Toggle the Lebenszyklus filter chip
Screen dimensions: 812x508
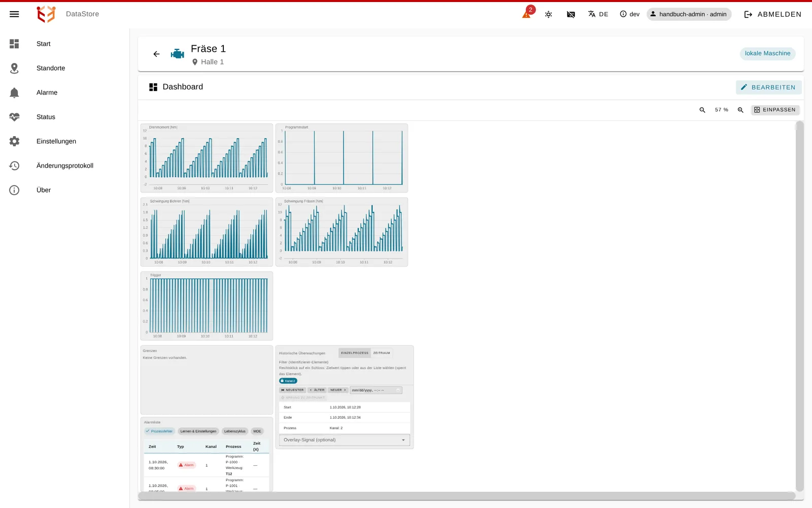234,431
